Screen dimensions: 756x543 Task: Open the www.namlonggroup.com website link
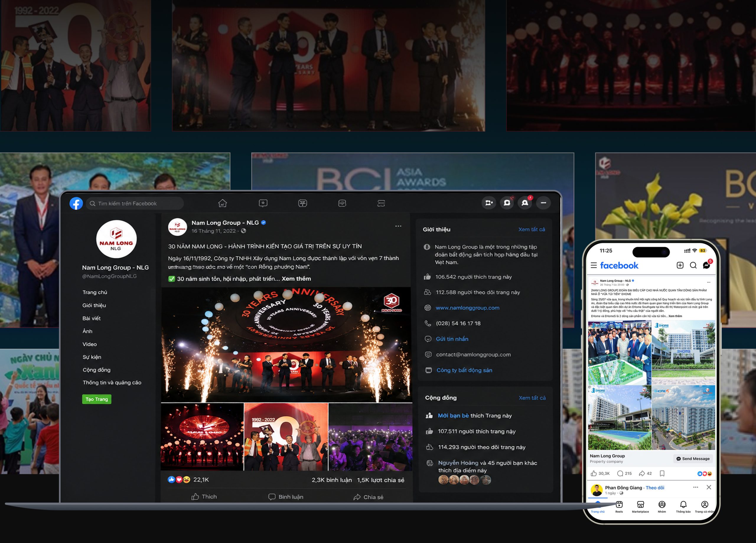pyautogui.click(x=467, y=308)
